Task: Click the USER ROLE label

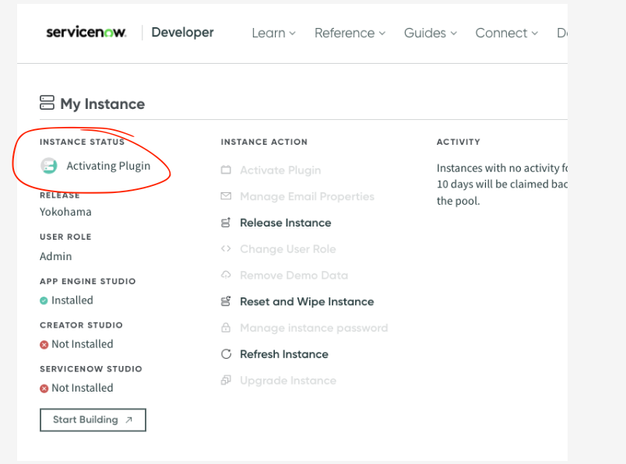Action: coord(65,237)
